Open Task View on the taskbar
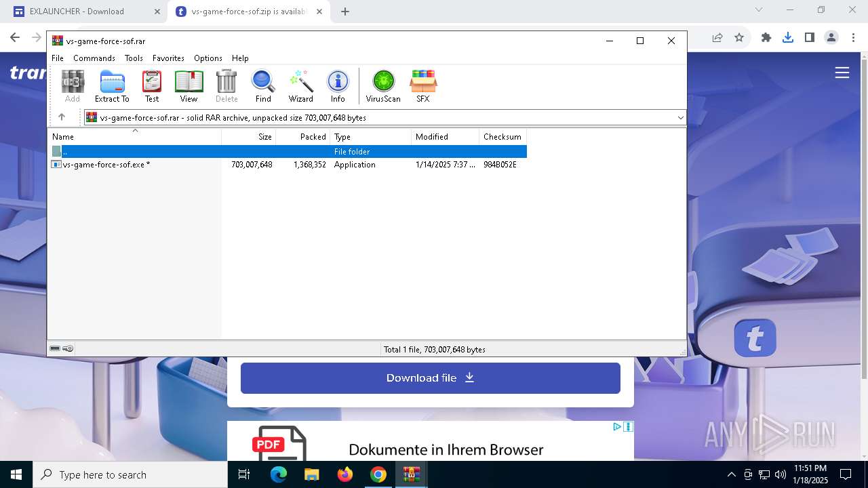This screenshot has width=868, height=488. click(244, 474)
